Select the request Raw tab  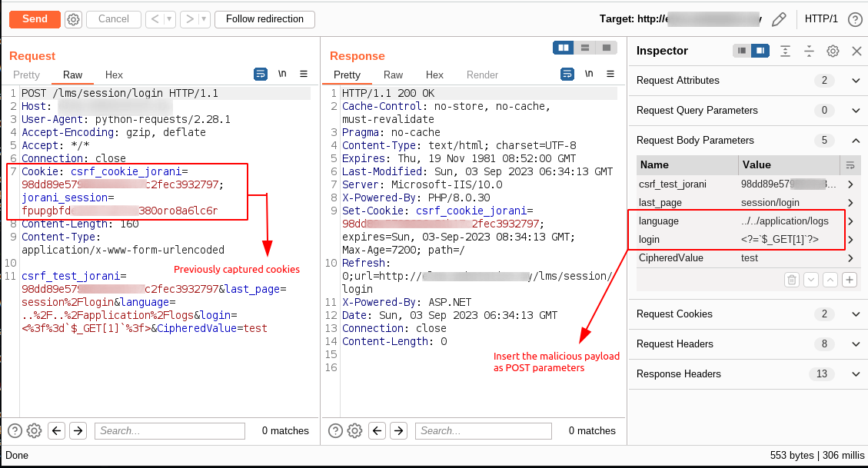click(x=72, y=75)
